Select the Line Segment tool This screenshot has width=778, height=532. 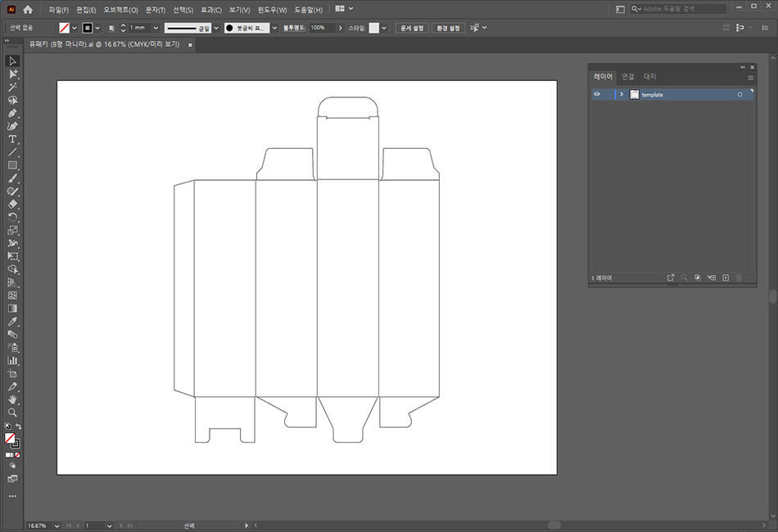12,152
